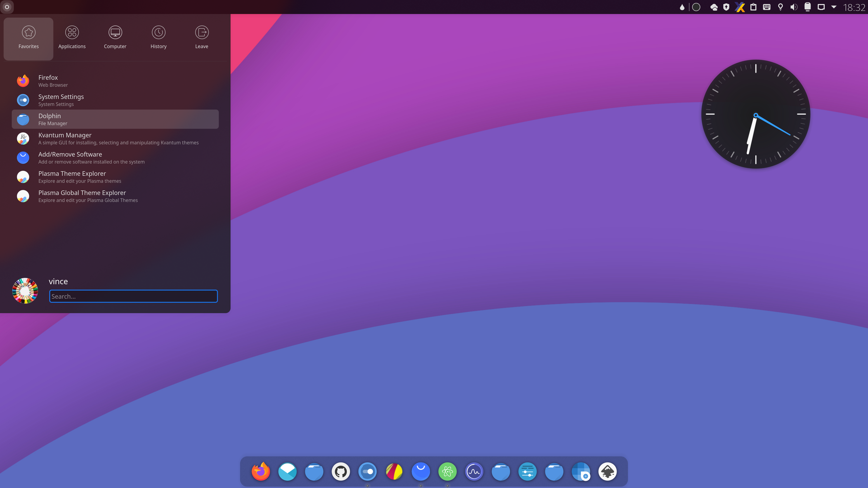Image resolution: width=868 pixels, height=488 pixels.
Task: Launch Firefox from the favorites list
Action: (x=115, y=81)
